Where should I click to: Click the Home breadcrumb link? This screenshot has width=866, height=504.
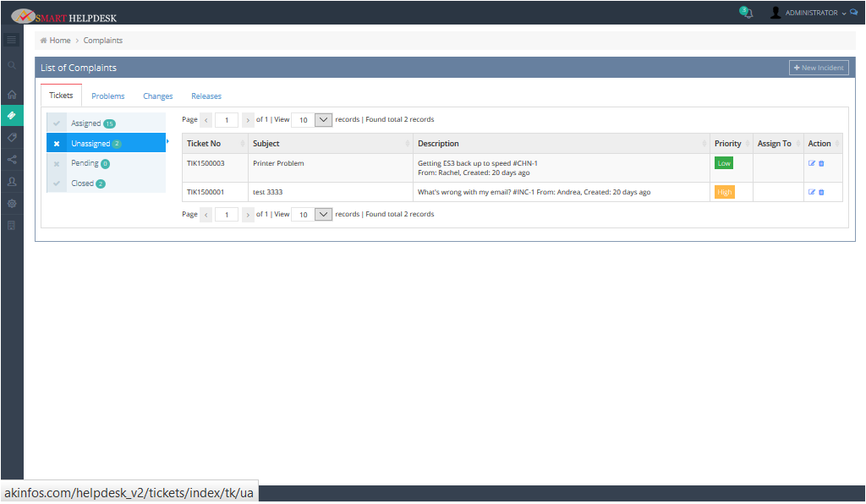pyautogui.click(x=59, y=41)
